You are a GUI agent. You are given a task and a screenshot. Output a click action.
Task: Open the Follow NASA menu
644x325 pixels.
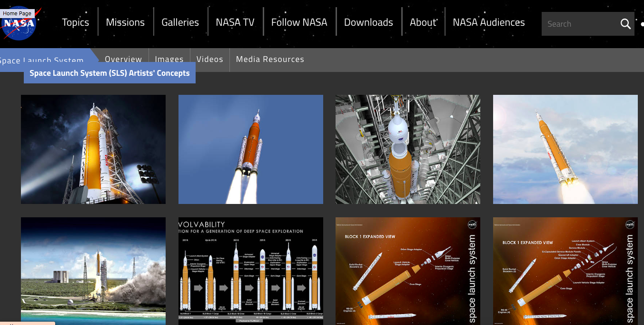[x=299, y=22]
